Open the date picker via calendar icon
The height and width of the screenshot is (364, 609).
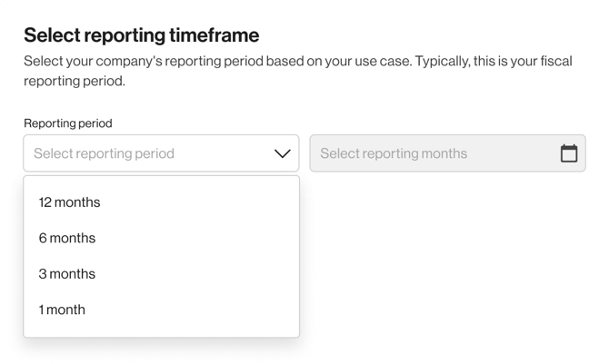tap(569, 153)
